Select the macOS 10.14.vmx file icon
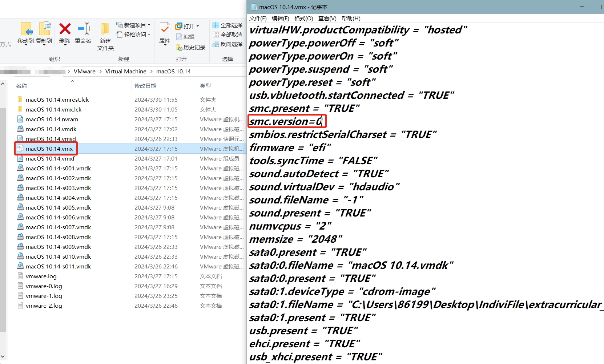Image resolution: width=604 pixels, height=364 pixels. tap(20, 148)
